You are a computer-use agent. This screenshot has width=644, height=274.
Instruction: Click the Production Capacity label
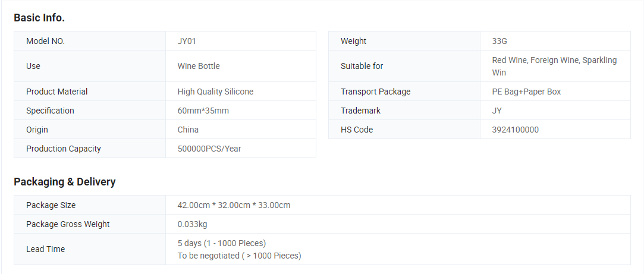click(64, 149)
